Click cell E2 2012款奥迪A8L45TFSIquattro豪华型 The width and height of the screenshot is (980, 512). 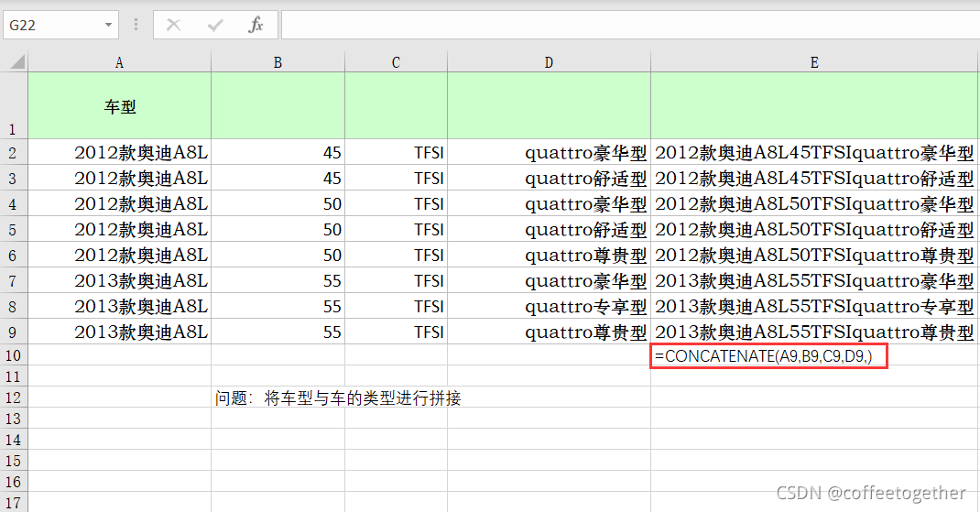tap(814, 152)
